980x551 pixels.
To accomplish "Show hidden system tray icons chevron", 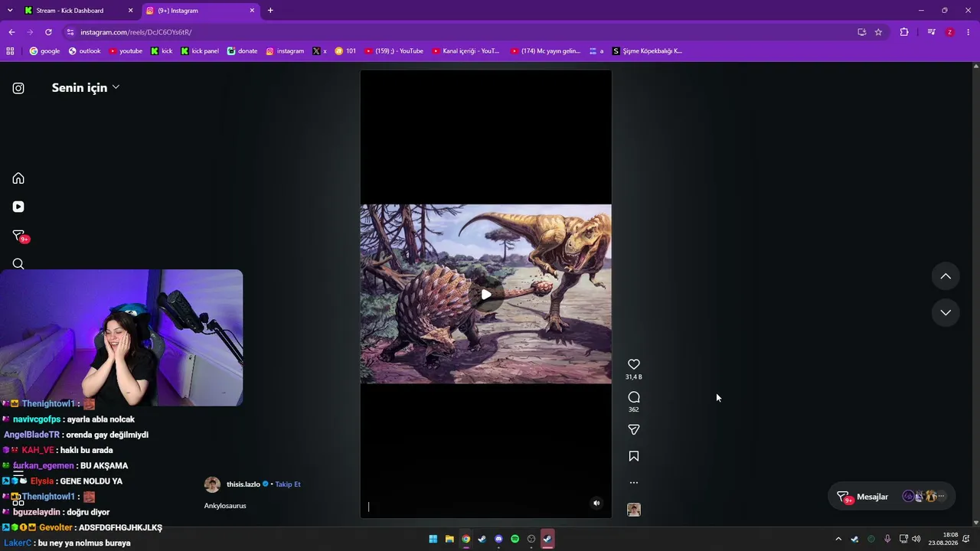I will click(838, 539).
